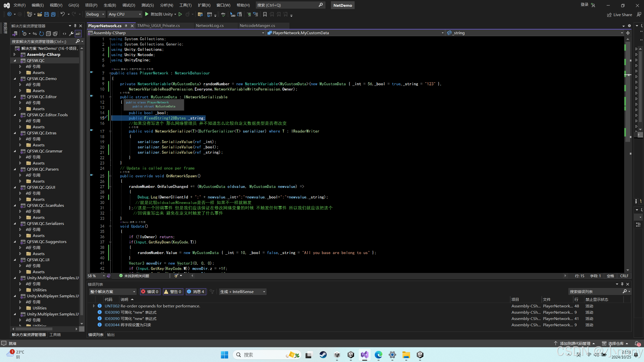Toggle the 警告 filter in error list

click(x=173, y=292)
